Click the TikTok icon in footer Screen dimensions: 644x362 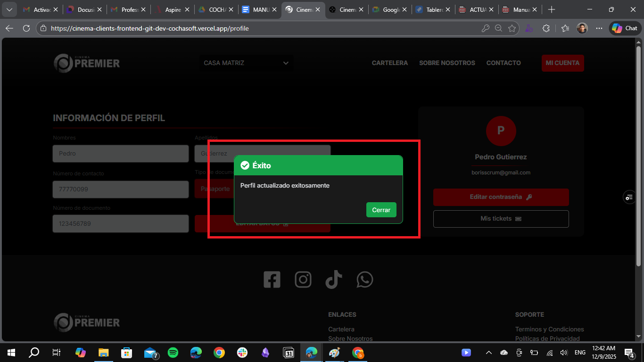pos(334,280)
